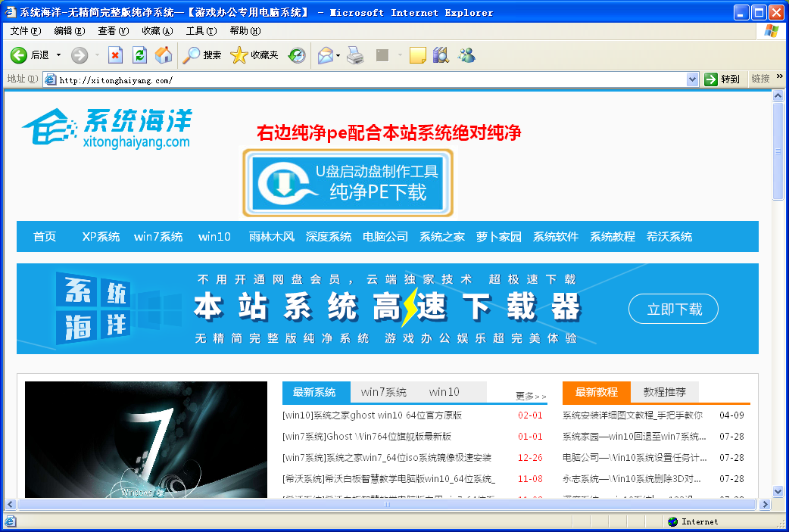
Task: Click the Research book icon
Action: point(441,55)
